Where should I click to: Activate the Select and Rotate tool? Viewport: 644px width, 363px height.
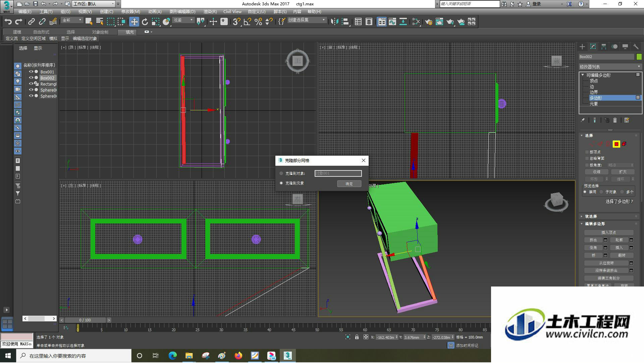[145, 22]
